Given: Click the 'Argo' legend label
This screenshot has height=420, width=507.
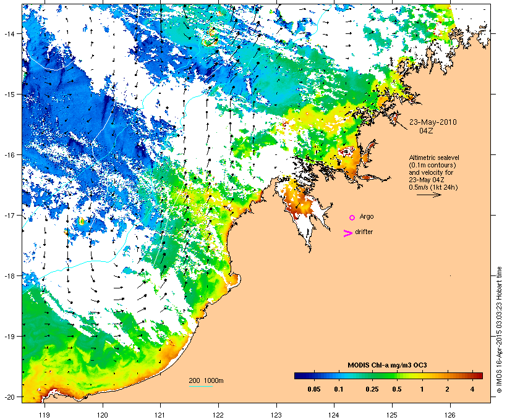Looking at the screenshot, I should (367, 216).
